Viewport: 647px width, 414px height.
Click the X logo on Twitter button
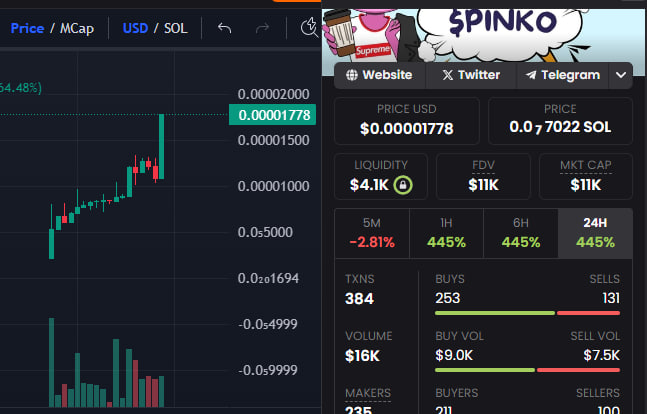pyautogui.click(x=448, y=75)
